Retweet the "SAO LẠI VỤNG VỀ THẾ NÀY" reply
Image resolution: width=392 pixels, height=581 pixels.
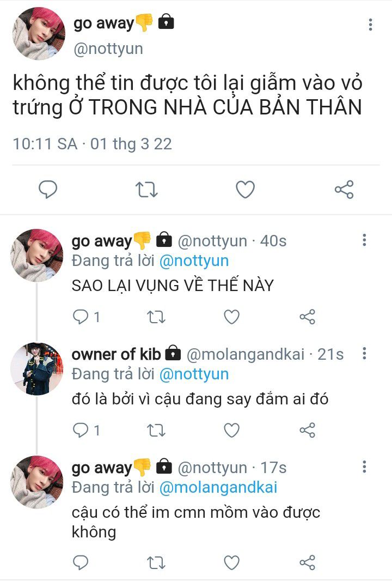coord(156,317)
